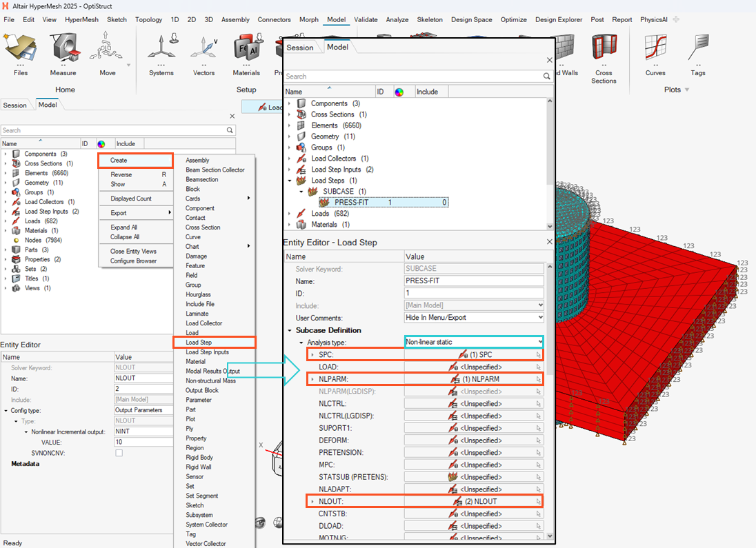The height and width of the screenshot is (548, 756).
Task: Open Export submenu in context menu
Action: 135,213
